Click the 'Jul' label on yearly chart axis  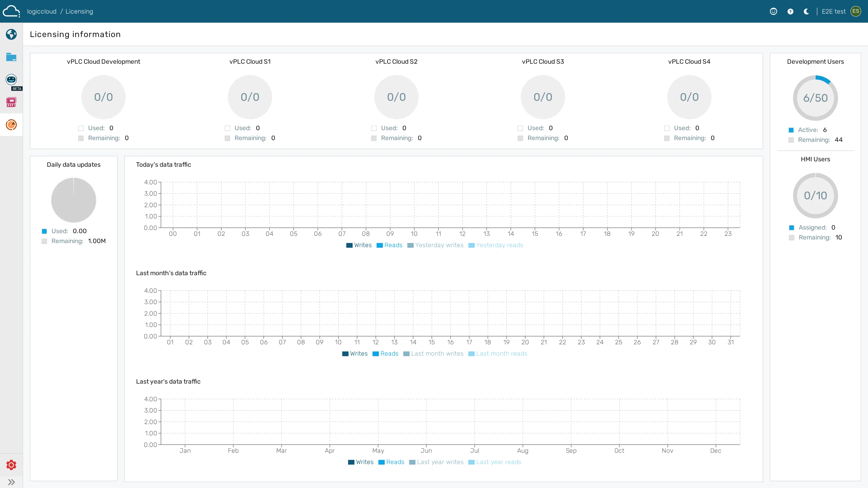click(474, 450)
